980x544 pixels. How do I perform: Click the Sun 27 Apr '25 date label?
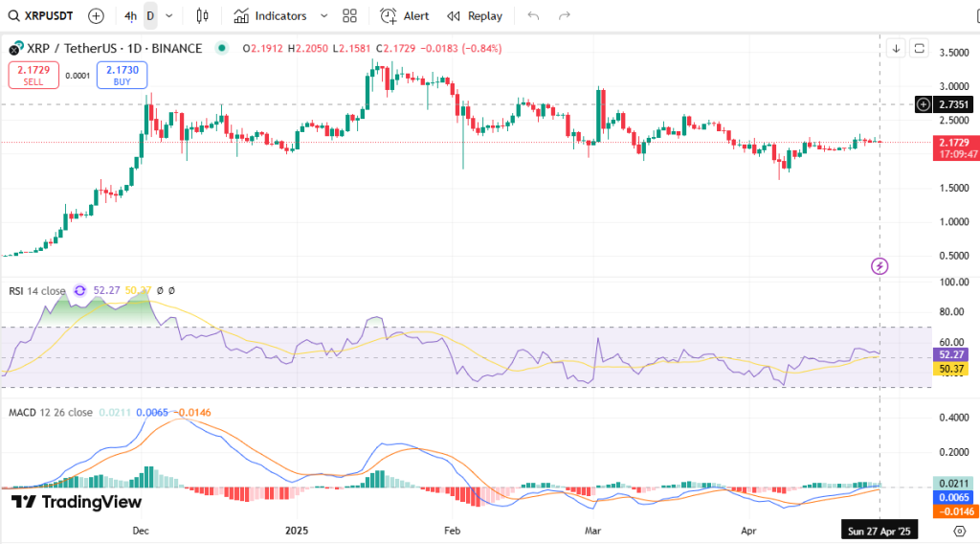tap(880, 531)
